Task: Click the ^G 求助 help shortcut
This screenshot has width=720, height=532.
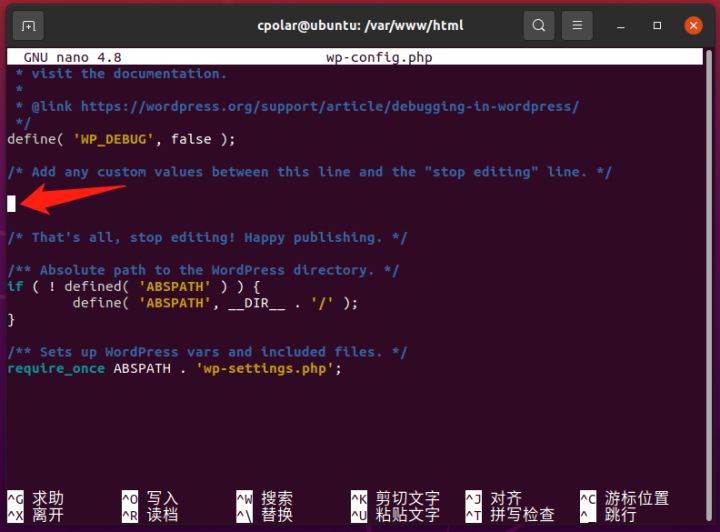Action: point(35,498)
